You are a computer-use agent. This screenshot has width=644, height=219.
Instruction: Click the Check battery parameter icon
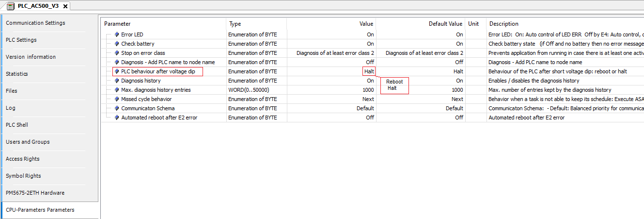point(116,44)
